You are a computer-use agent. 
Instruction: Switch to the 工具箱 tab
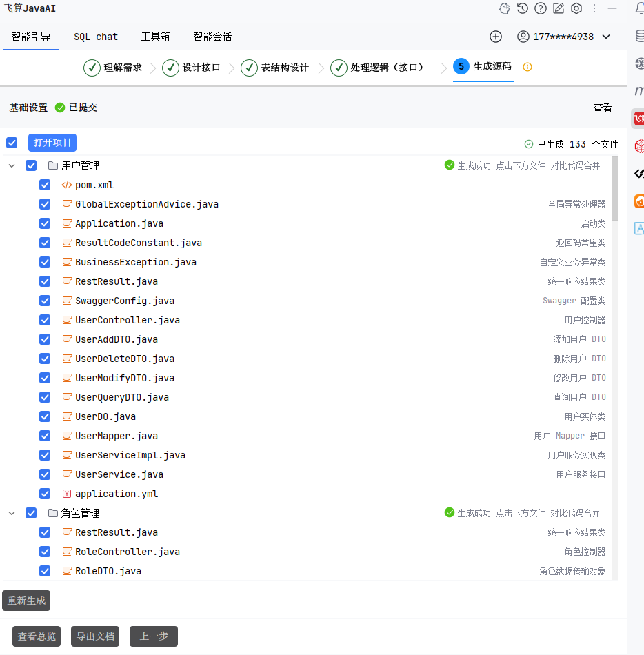click(x=155, y=37)
